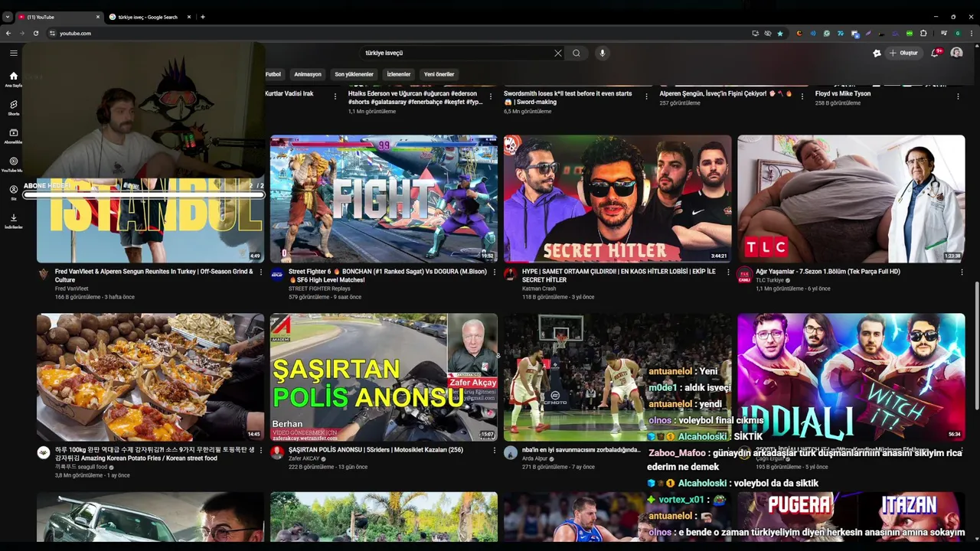
Task: Select the Son yüklenenler filter chip
Action: point(354,74)
